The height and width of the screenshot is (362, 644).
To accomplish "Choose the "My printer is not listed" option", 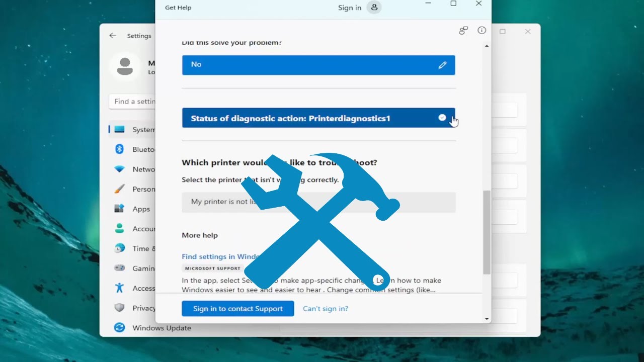I will point(319,202).
